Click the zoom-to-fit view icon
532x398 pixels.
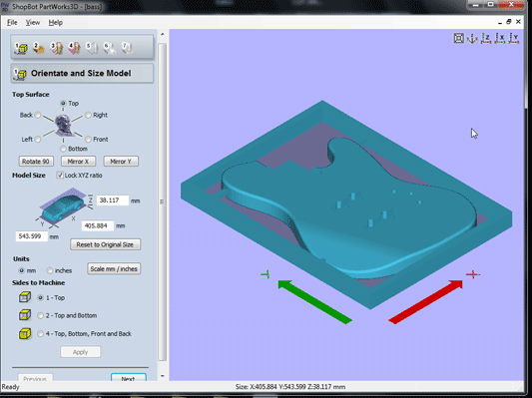click(459, 38)
